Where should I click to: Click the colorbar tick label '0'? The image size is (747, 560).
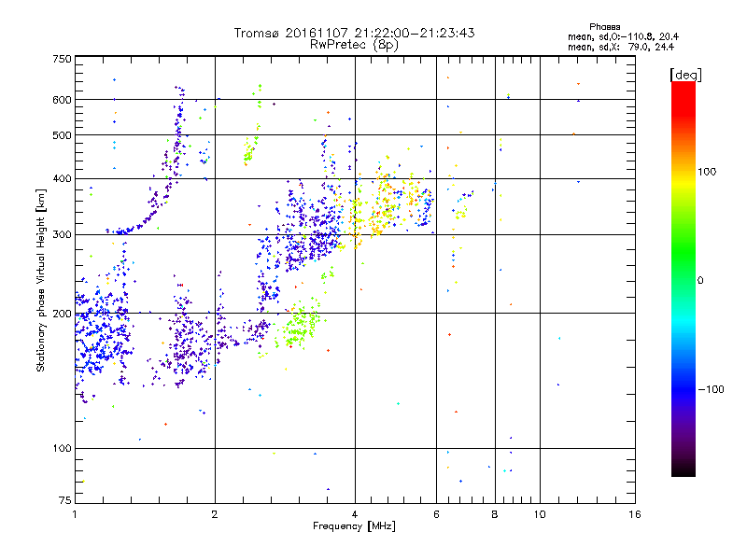[x=700, y=281]
